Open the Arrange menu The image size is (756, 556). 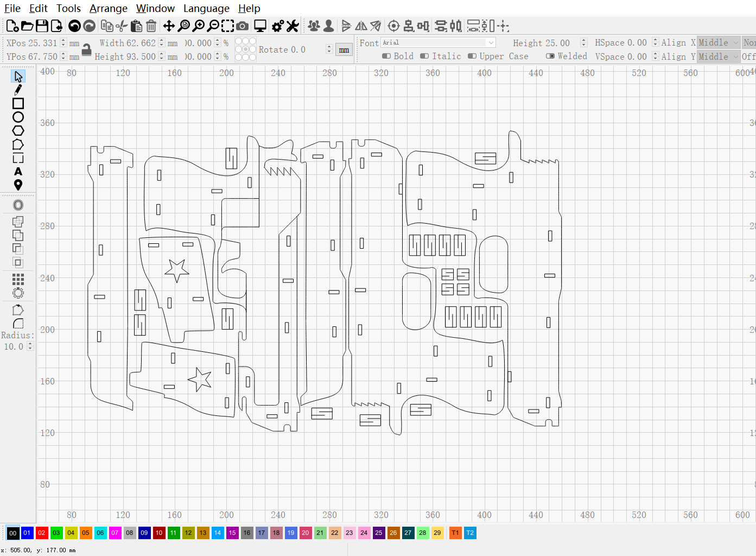point(108,8)
